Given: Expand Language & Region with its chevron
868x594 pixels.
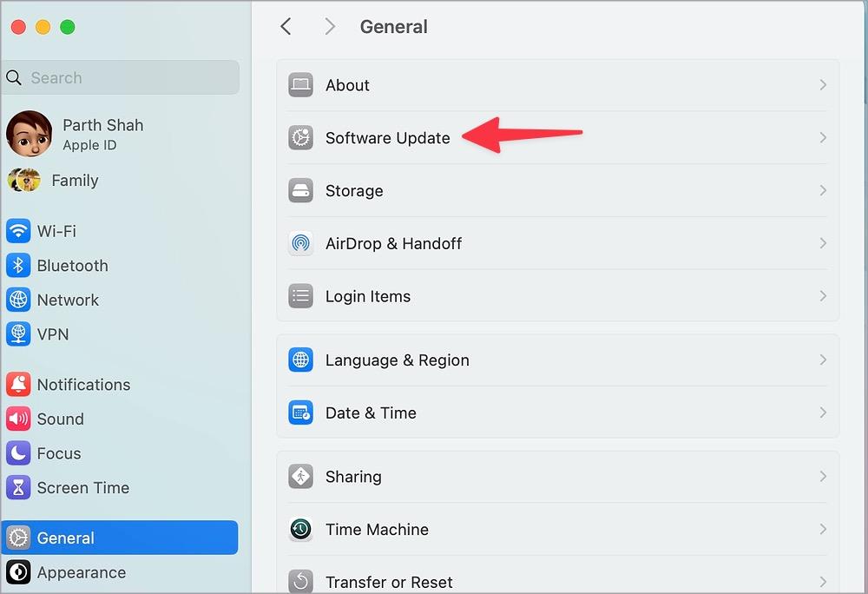Looking at the screenshot, I should click(823, 360).
